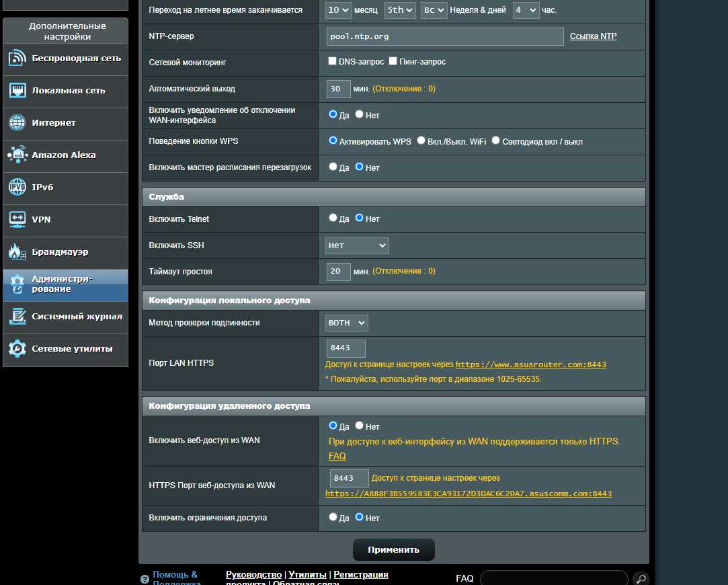Open the 5th week dropdown
Viewport: 728px width, 585px height.
(x=400, y=10)
